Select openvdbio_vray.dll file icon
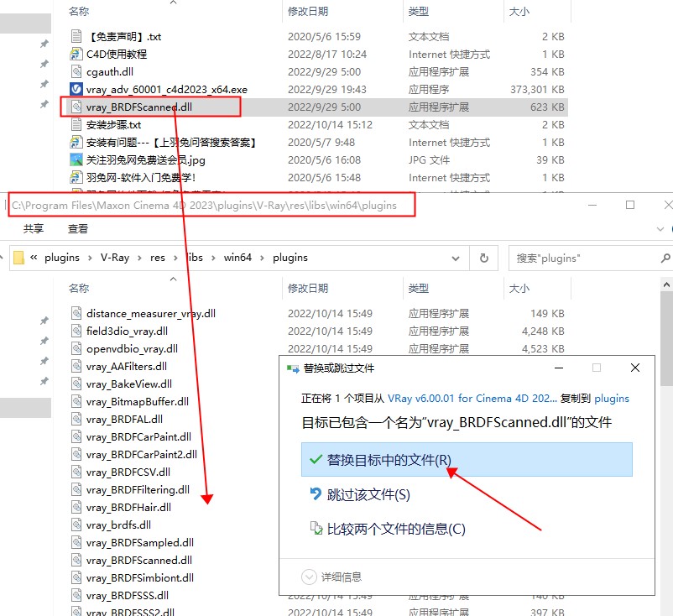Image resolution: width=673 pixels, height=616 pixels. tap(76, 348)
